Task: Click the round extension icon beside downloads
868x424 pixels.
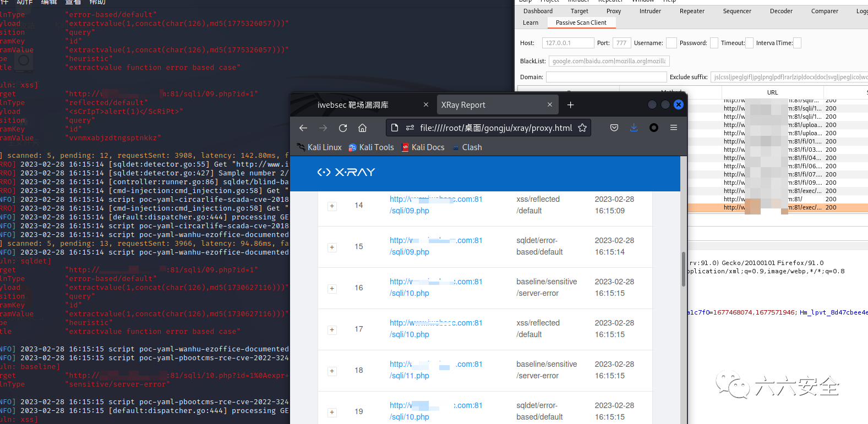Action: pos(654,128)
